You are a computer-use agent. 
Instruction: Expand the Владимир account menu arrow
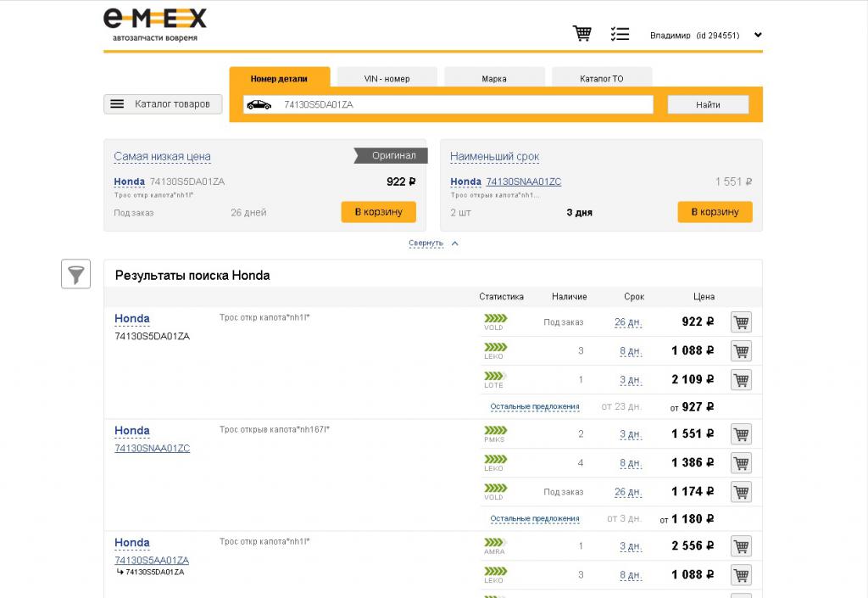[x=758, y=35]
